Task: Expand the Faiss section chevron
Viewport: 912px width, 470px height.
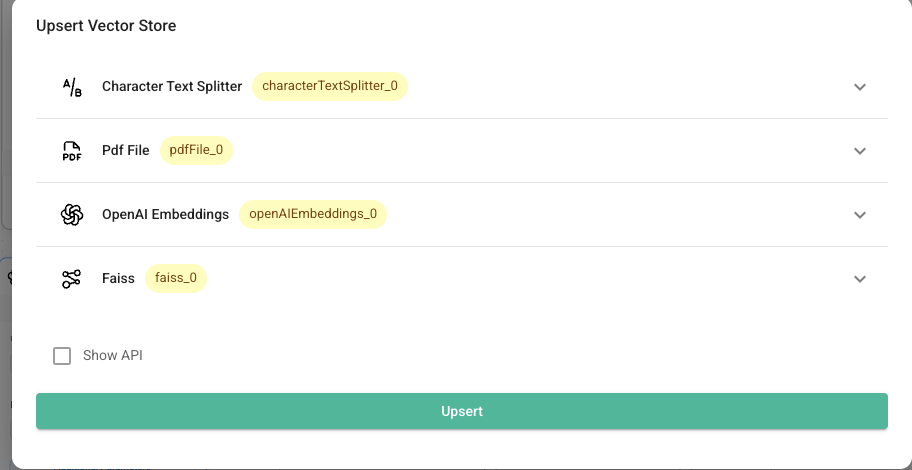Action: click(860, 279)
